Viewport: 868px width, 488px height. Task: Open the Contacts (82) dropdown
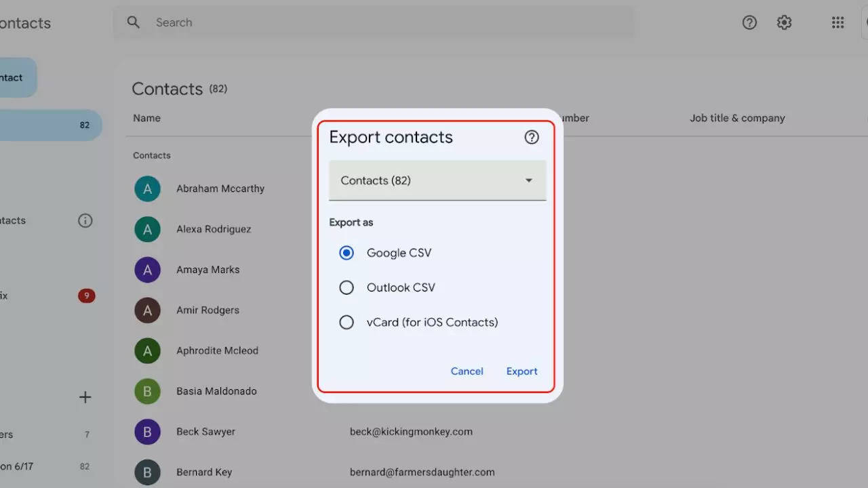coord(437,180)
